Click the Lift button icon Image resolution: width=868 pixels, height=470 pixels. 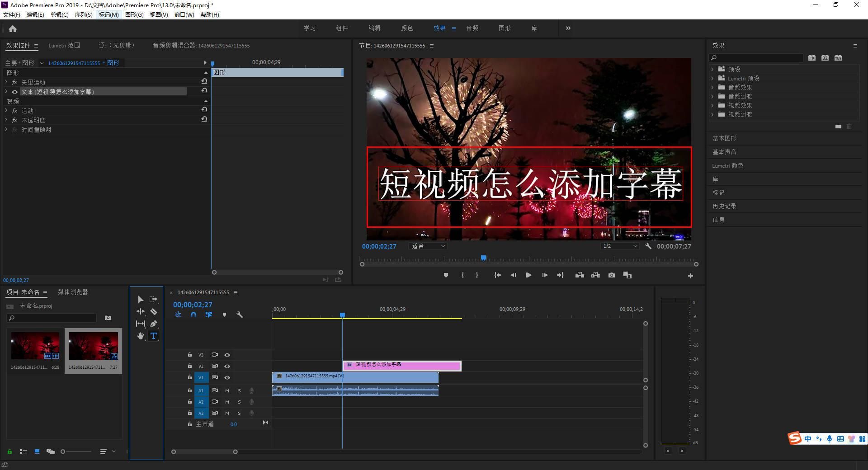[580, 275]
